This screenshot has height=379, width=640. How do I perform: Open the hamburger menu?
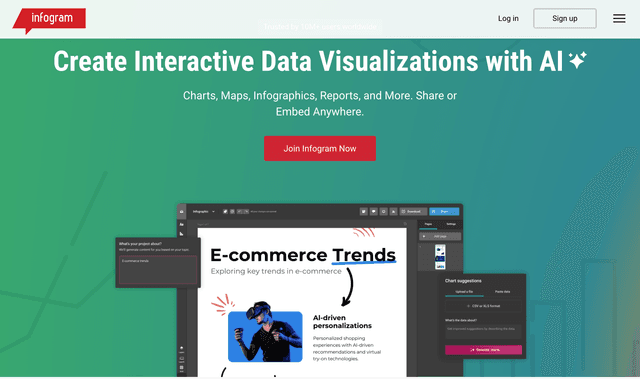click(619, 18)
